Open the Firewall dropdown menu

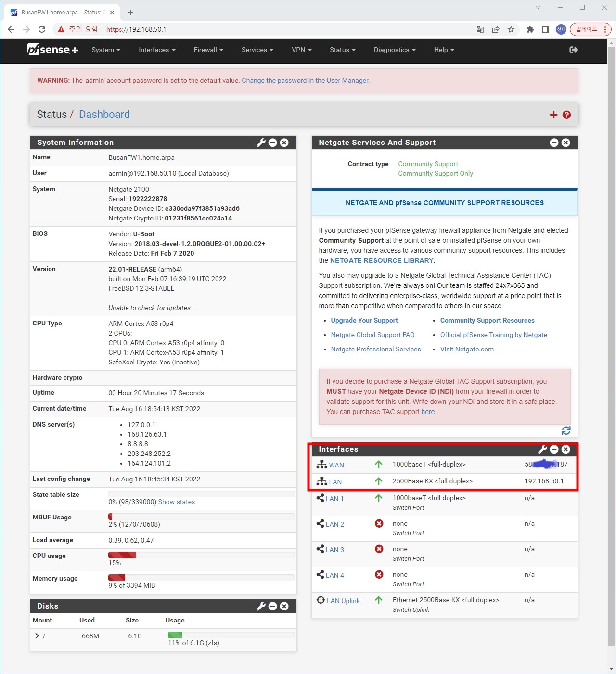208,50
